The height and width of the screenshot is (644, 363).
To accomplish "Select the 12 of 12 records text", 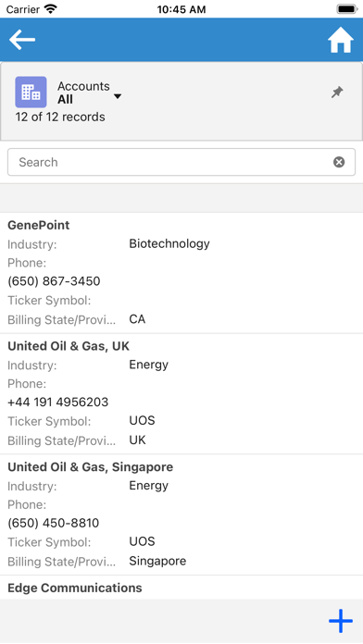I will pos(60,118).
